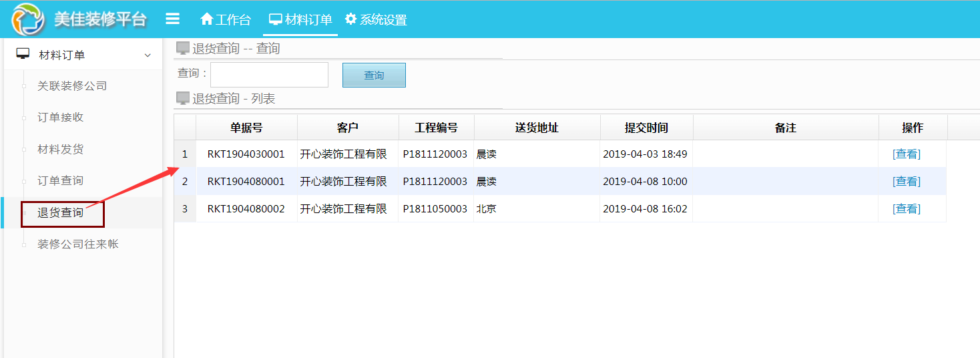Viewport: 980px width, 358px height.
Task: Click the 单据号 column header
Action: (x=246, y=128)
